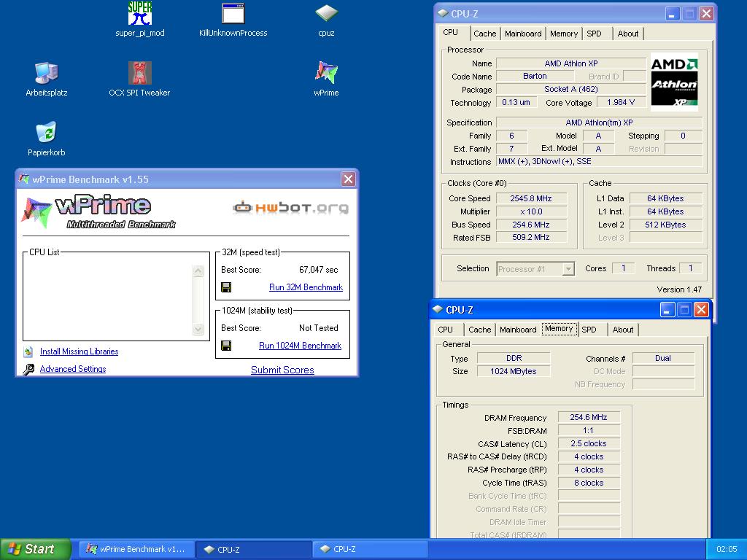Click Cycle Time value 8 clocks

coord(589,483)
